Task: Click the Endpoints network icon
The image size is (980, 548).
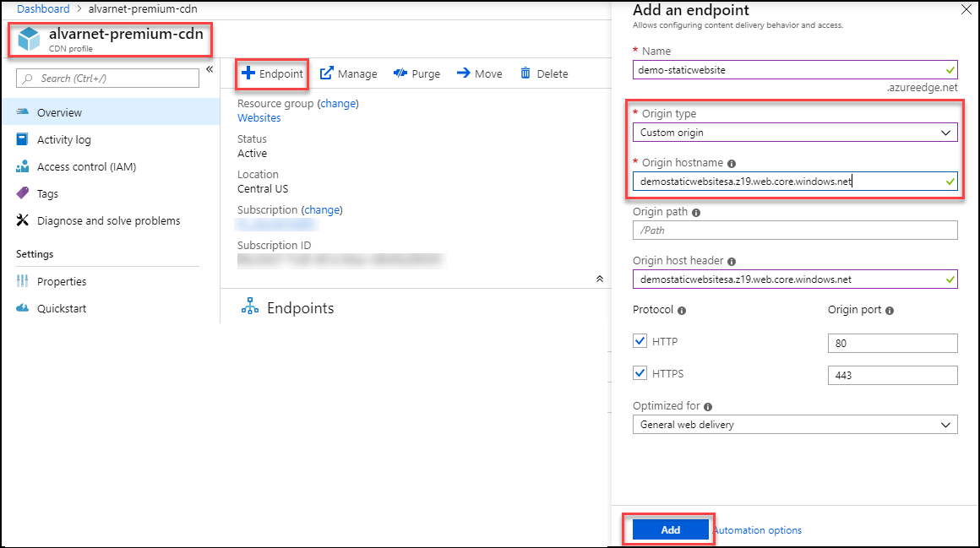Action: click(x=250, y=307)
